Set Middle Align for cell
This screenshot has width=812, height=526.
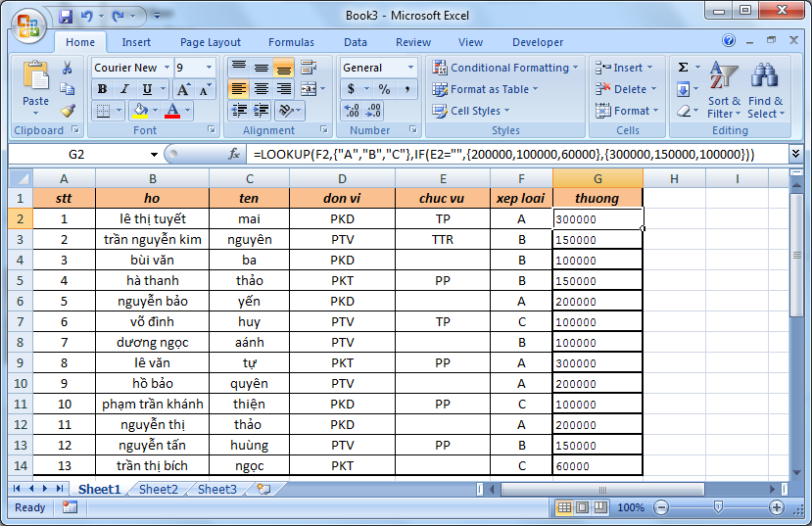[261, 68]
